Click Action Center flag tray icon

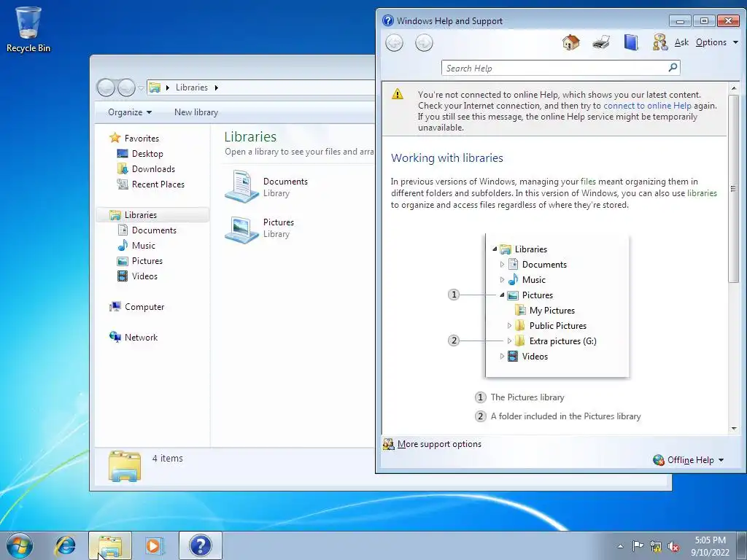pos(638,546)
